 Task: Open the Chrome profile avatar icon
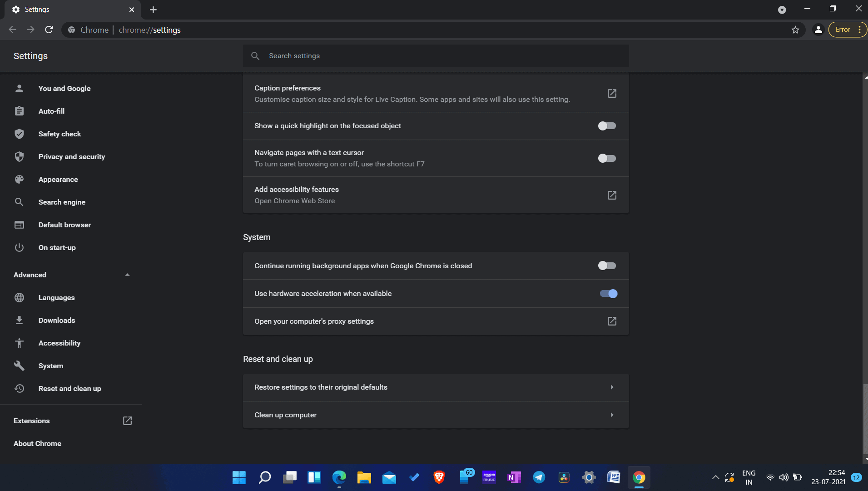tap(818, 30)
